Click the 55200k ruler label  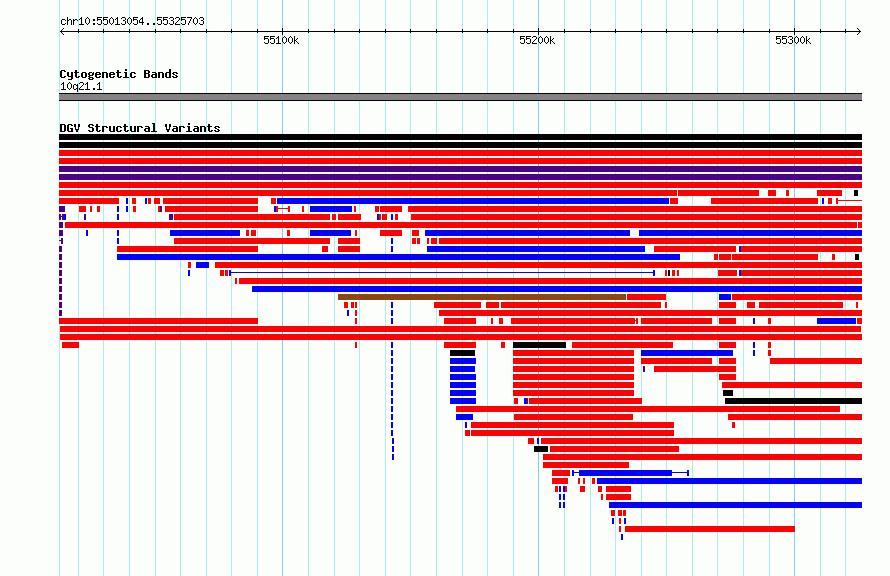click(537, 40)
